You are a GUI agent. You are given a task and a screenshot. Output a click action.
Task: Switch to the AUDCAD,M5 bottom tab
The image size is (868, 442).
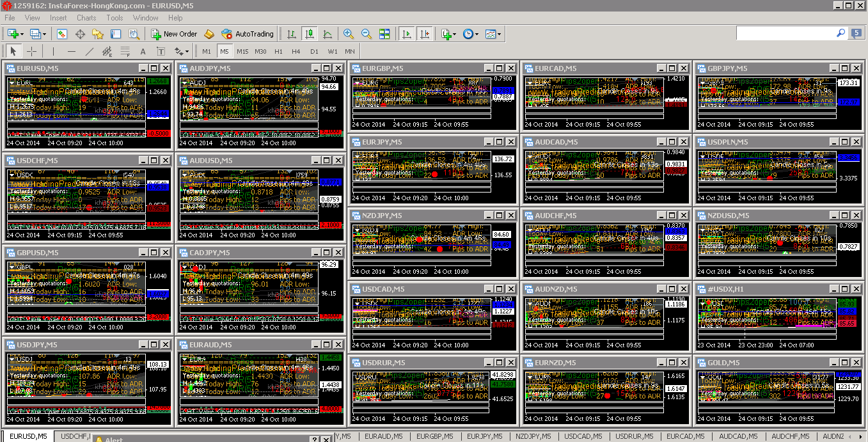pos(738,436)
